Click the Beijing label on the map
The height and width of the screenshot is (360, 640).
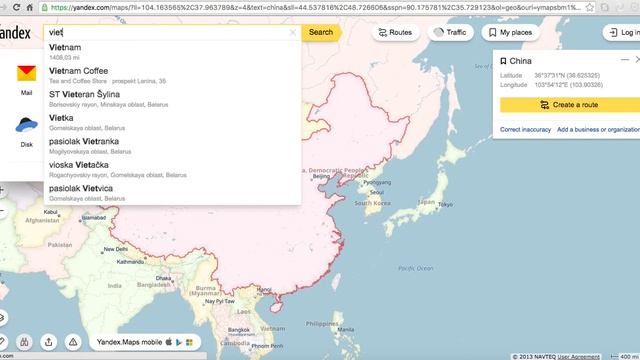(x=321, y=176)
